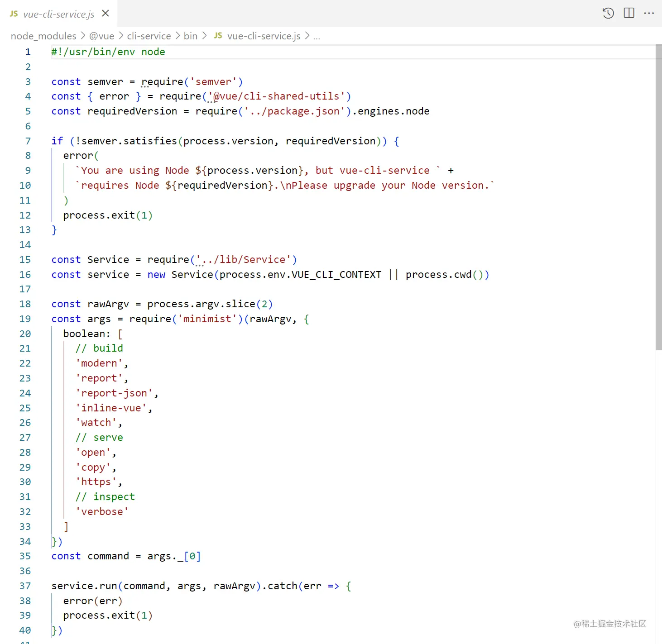Click 'rawArgv' declaration on line 18

108,304
